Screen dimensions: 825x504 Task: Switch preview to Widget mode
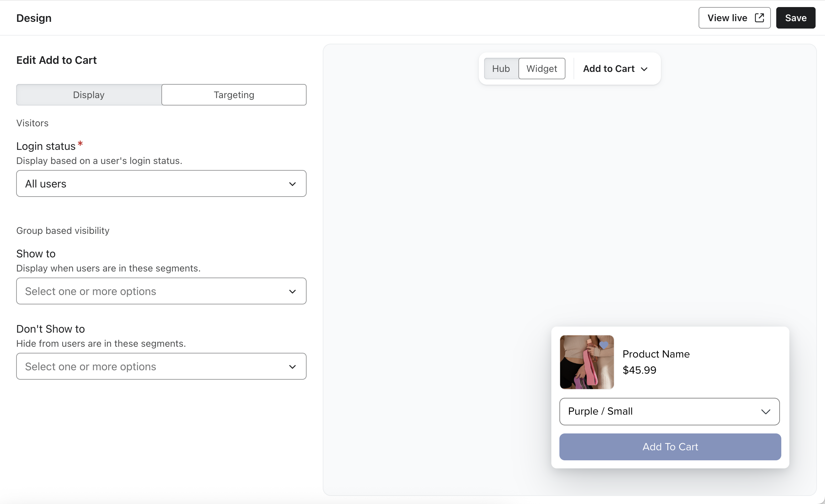(x=542, y=69)
